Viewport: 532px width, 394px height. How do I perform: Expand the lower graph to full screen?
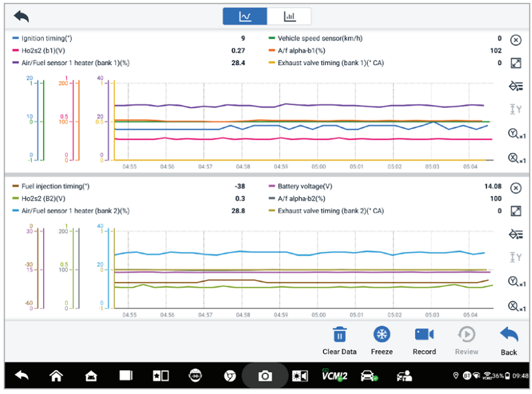click(515, 211)
